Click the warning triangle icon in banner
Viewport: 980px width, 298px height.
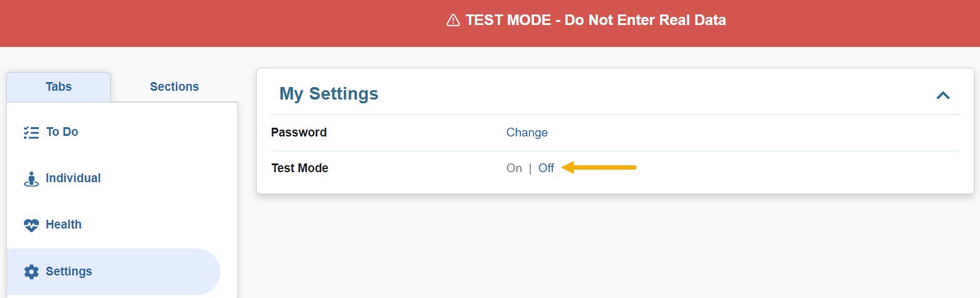tap(453, 21)
